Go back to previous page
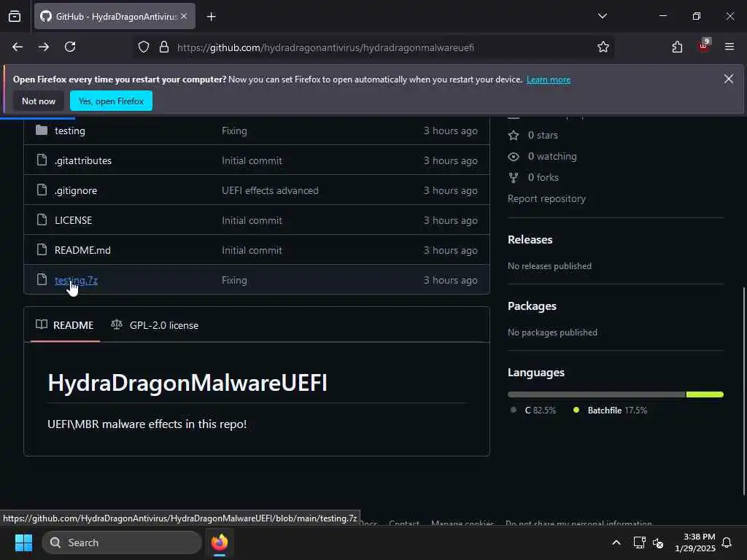The height and width of the screenshot is (560, 747). click(18, 47)
